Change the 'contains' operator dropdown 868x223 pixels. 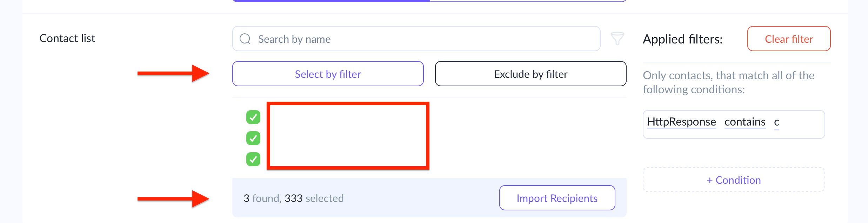point(745,122)
